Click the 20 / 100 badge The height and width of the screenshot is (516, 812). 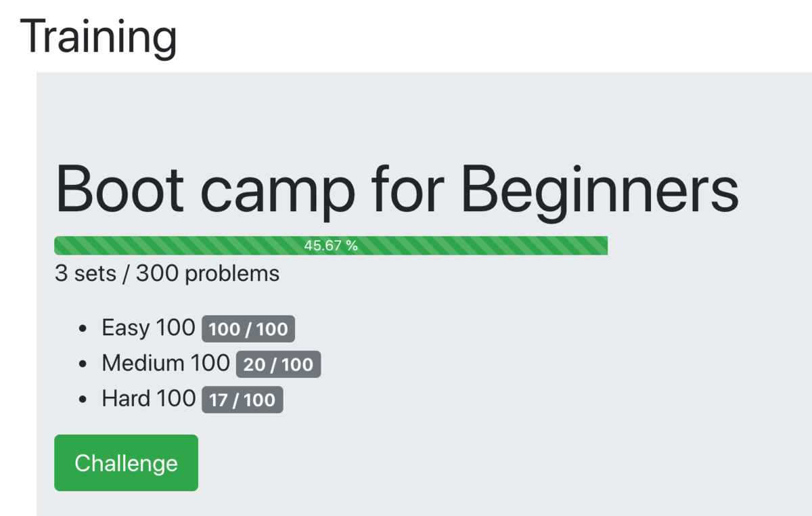(x=278, y=365)
